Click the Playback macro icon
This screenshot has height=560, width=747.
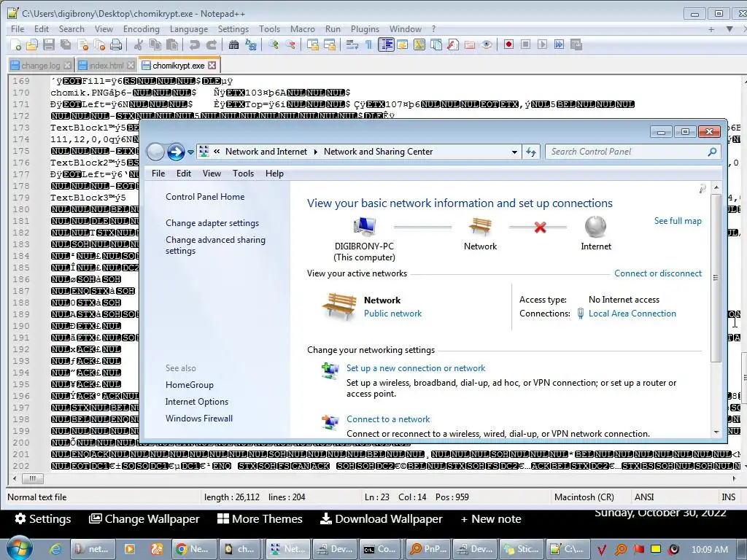pos(542,44)
